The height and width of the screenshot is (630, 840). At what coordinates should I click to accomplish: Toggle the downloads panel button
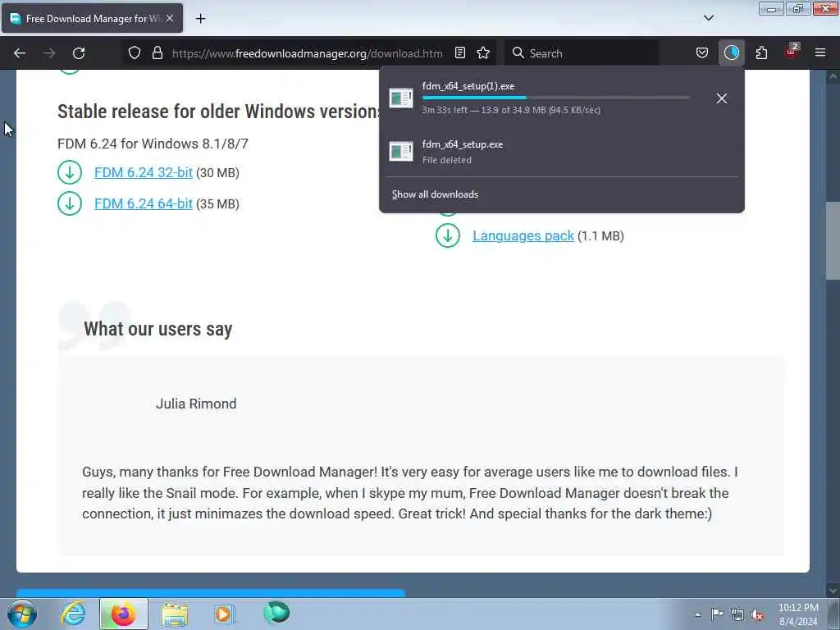731,53
